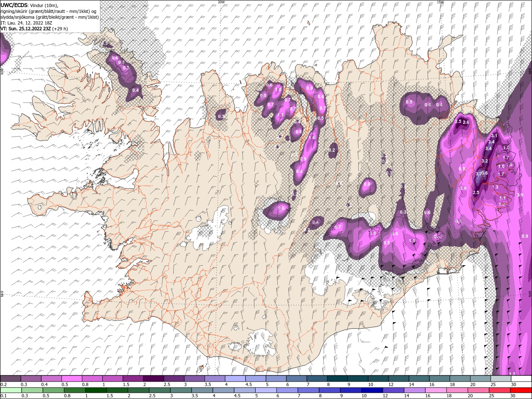Click the 20W longitude label
Image resolution: width=532 pixels, height=399 pixels.
click(x=221, y=2)
